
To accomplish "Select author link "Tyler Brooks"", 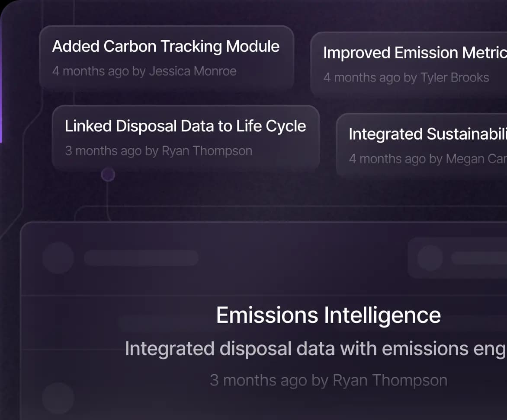I will [x=455, y=77].
